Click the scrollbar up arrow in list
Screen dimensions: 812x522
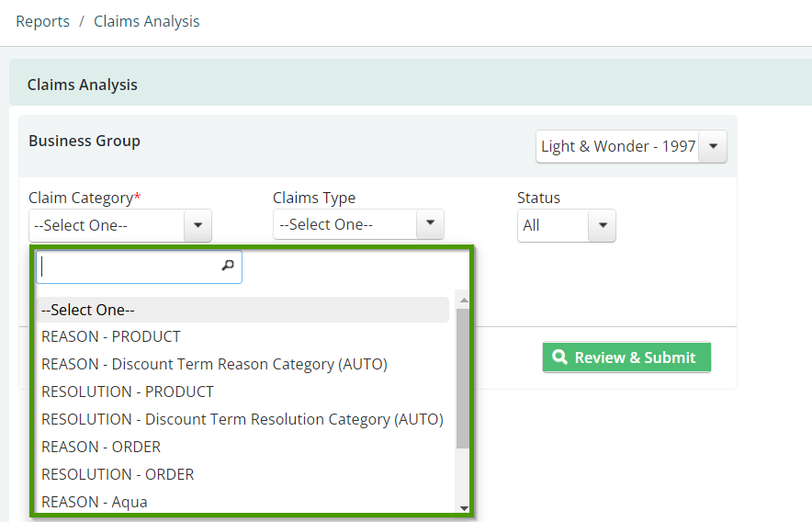tap(464, 301)
